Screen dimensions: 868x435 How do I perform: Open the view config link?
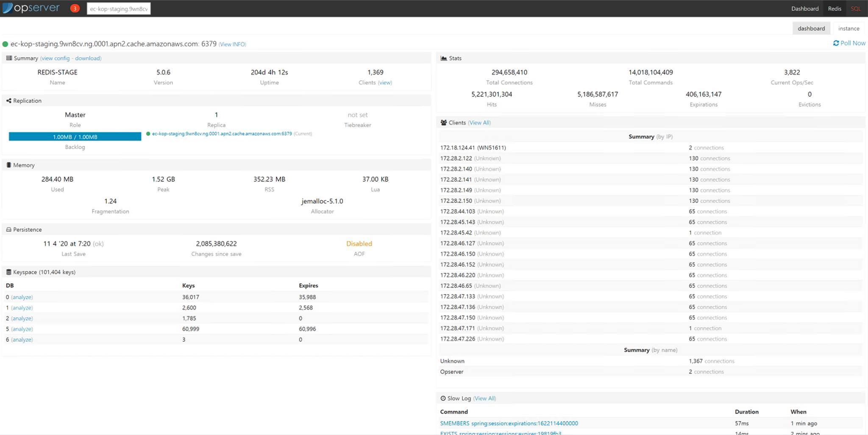tap(55, 58)
